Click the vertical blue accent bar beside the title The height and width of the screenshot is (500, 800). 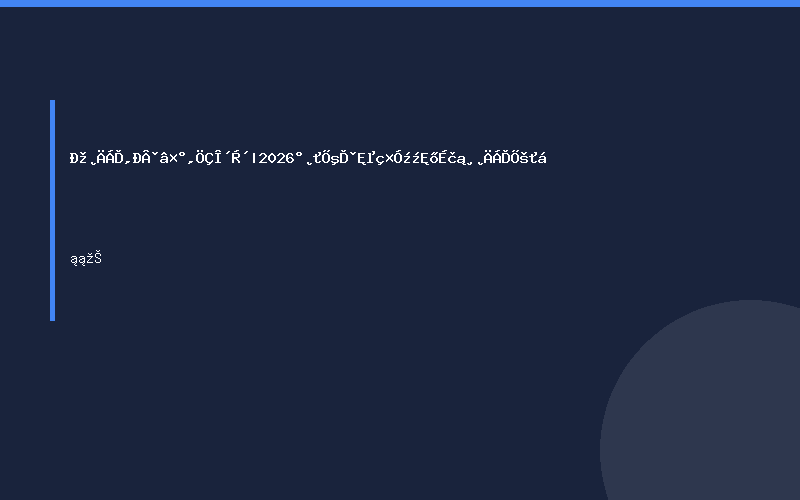click(53, 210)
